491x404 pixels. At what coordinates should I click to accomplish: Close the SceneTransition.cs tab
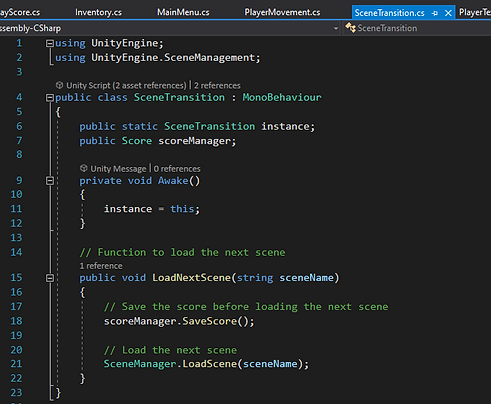(x=448, y=13)
